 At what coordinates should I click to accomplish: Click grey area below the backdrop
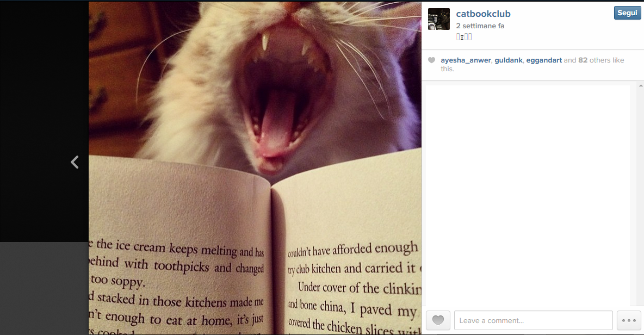coord(44,288)
